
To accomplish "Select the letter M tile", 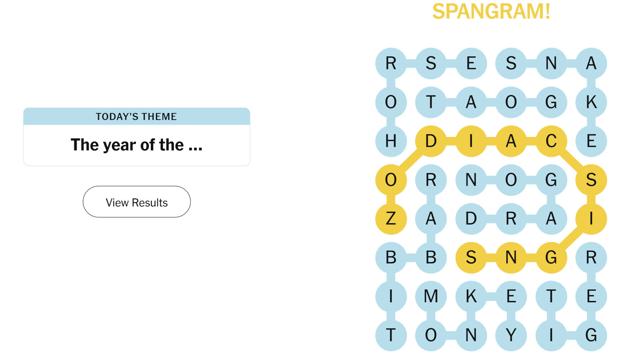I will click(x=431, y=296).
